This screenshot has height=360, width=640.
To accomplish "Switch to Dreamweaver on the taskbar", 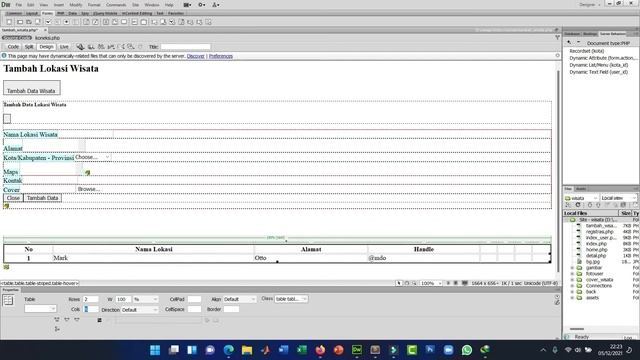I will pyautogui.click(x=357, y=350).
